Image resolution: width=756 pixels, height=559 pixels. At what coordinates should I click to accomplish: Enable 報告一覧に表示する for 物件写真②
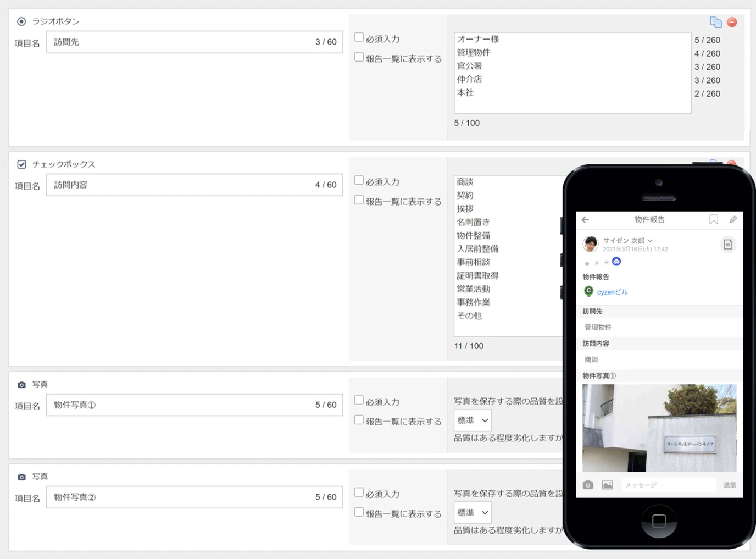359,512
